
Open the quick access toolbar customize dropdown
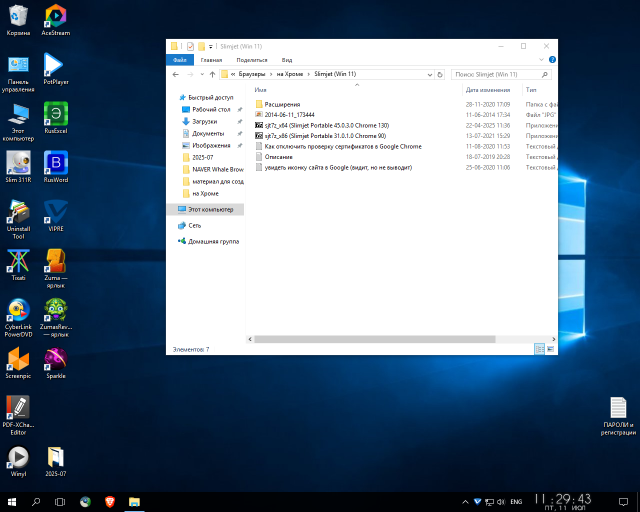211,47
